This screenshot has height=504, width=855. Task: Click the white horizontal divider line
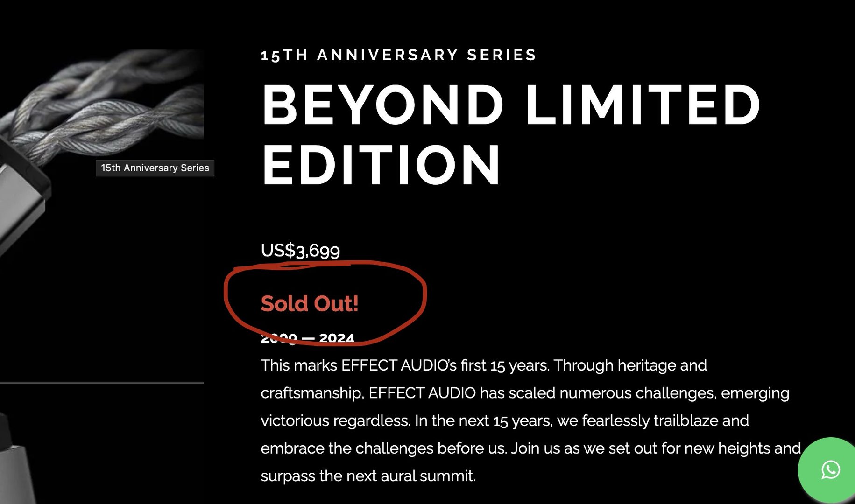tap(102, 383)
